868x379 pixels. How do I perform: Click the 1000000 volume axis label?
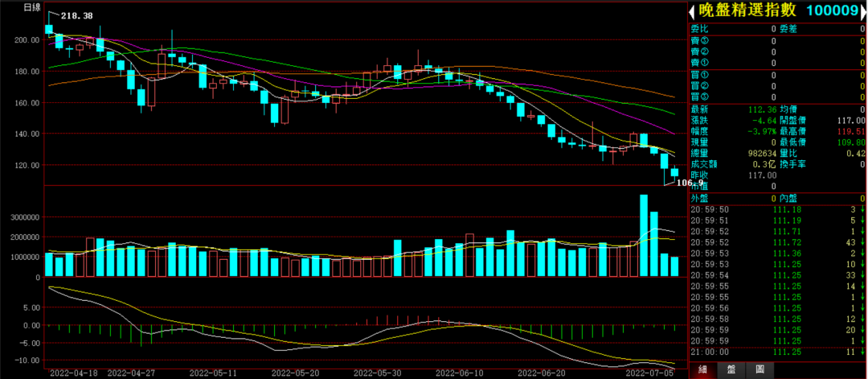coord(26,257)
